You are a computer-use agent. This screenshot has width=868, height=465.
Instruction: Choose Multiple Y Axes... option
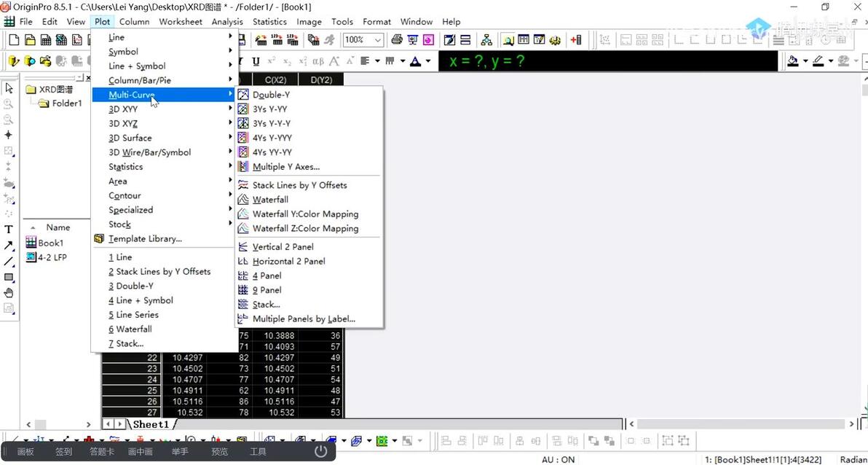point(309,167)
